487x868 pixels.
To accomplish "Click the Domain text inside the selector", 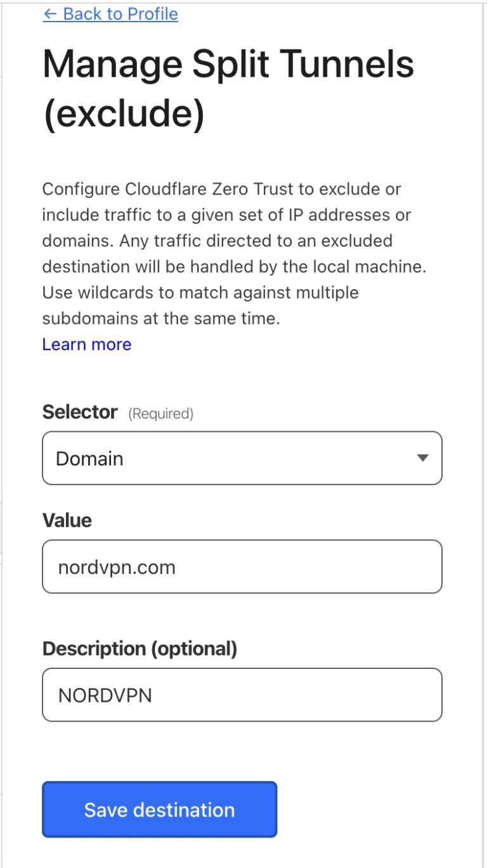I will tap(89, 458).
